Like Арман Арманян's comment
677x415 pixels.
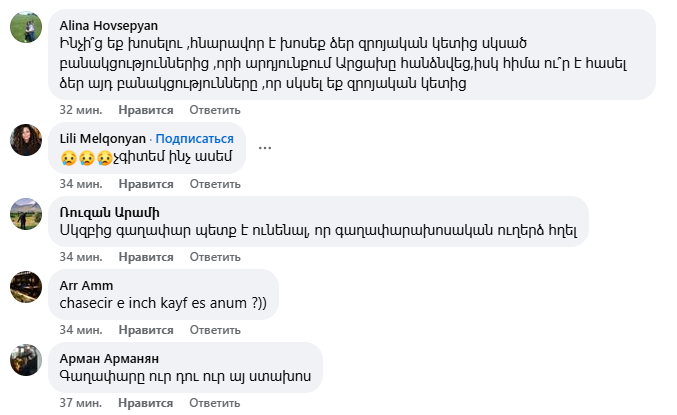point(146,403)
